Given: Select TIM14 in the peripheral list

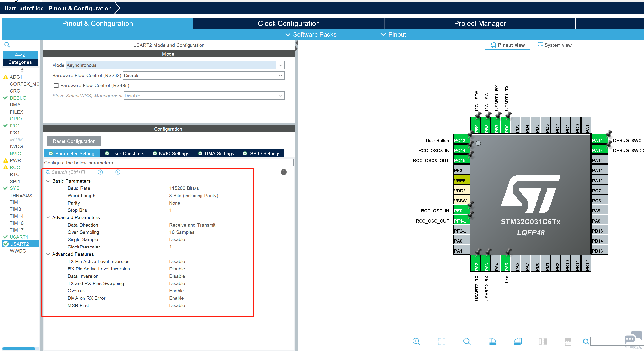Looking at the screenshot, I should [x=17, y=216].
